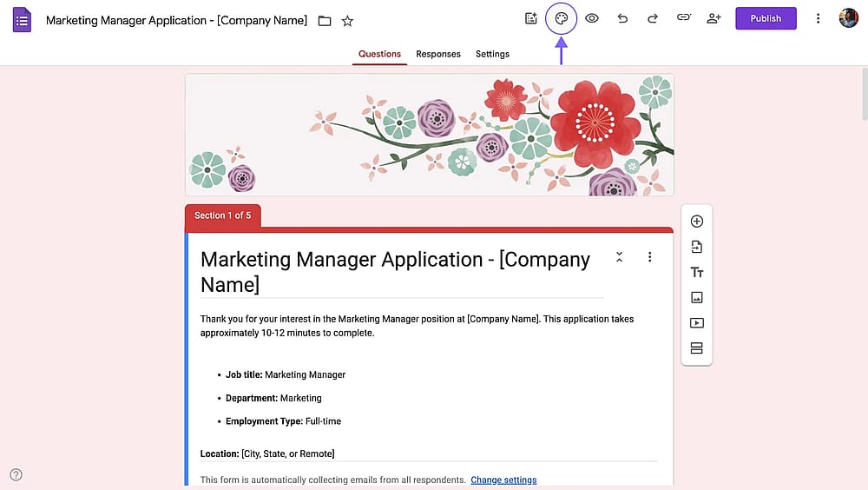Star the form
Screen dimensions: 868x490
tap(347, 21)
